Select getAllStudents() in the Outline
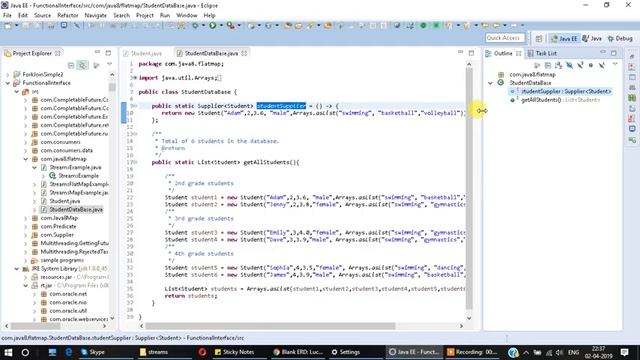The image size is (640, 360). 560,100
